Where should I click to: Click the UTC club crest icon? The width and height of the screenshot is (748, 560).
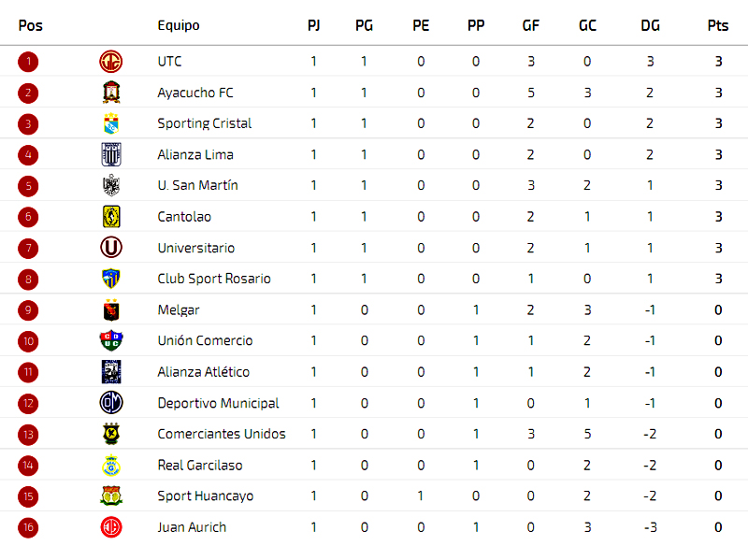pyautogui.click(x=111, y=62)
